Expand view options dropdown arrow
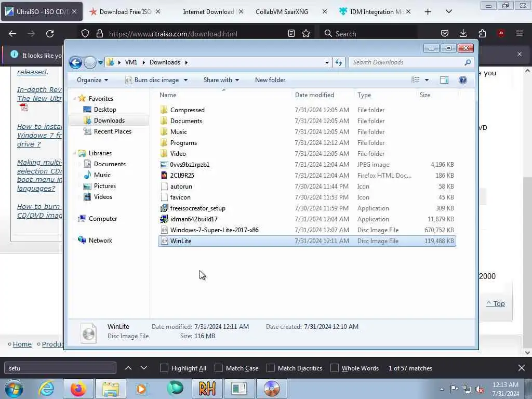The height and width of the screenshot is (399, 532). pyautogui.click(x=427, y=80)
